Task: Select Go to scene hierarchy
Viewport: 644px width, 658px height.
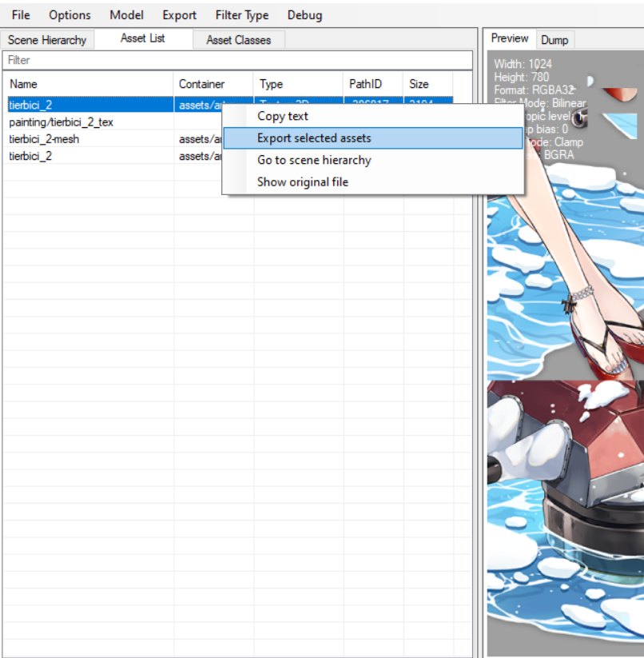Action: 313,160
